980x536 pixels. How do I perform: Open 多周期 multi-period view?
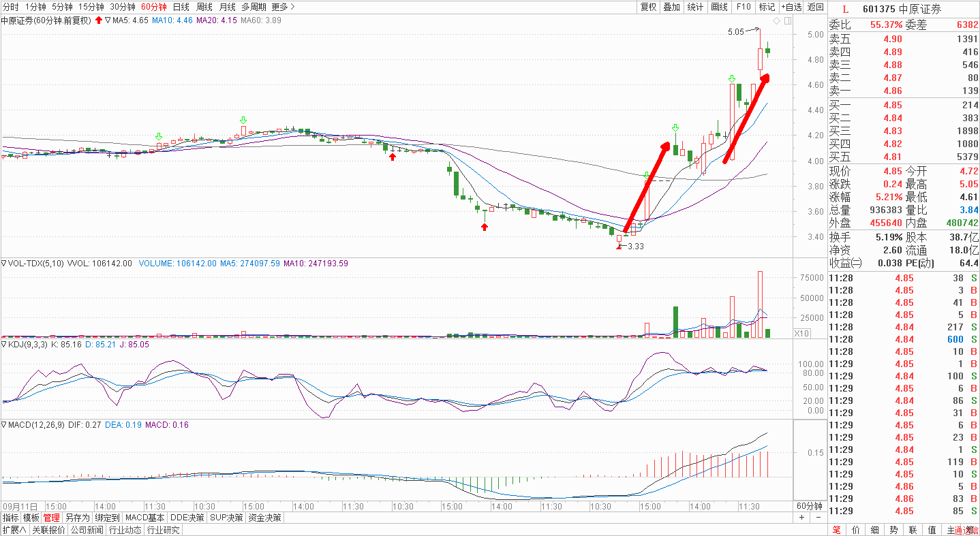coord(254,7)
